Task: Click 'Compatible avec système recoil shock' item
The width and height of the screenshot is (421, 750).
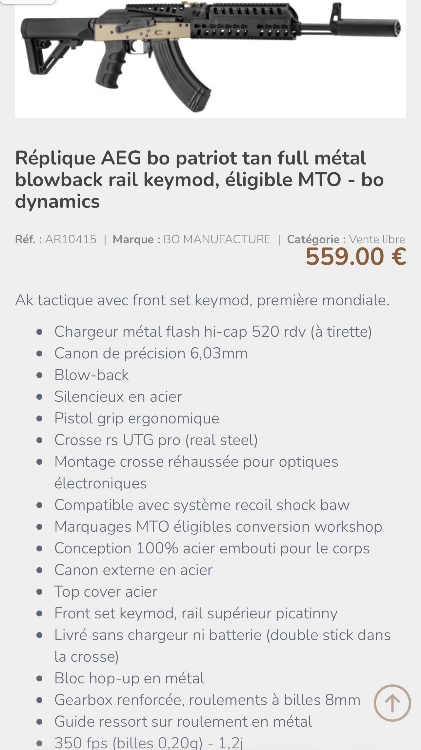Action: pyautogui.click(x=202, y=505)
